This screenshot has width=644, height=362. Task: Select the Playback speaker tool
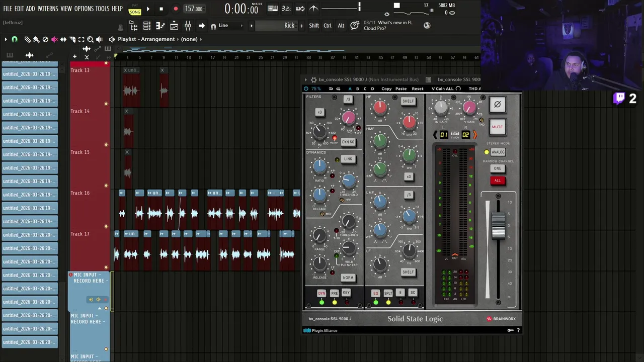click(x=100, y=39)
